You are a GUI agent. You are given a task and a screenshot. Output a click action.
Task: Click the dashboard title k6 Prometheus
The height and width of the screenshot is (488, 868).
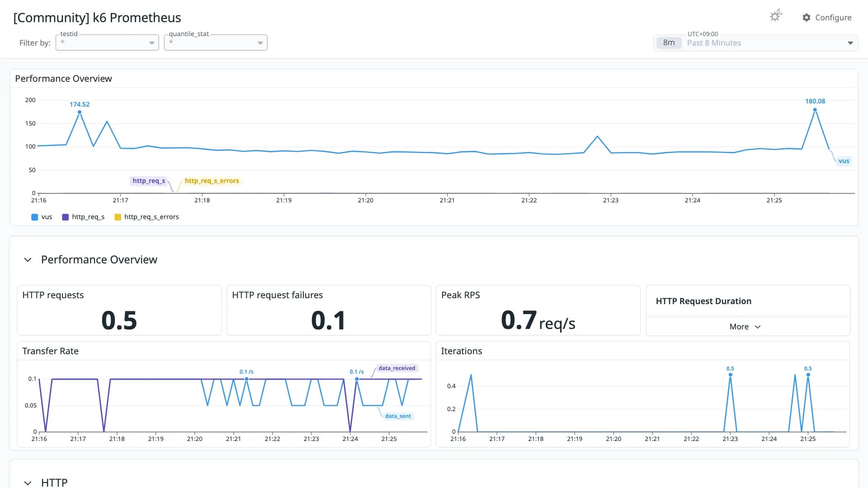click(x=97, y=18)
